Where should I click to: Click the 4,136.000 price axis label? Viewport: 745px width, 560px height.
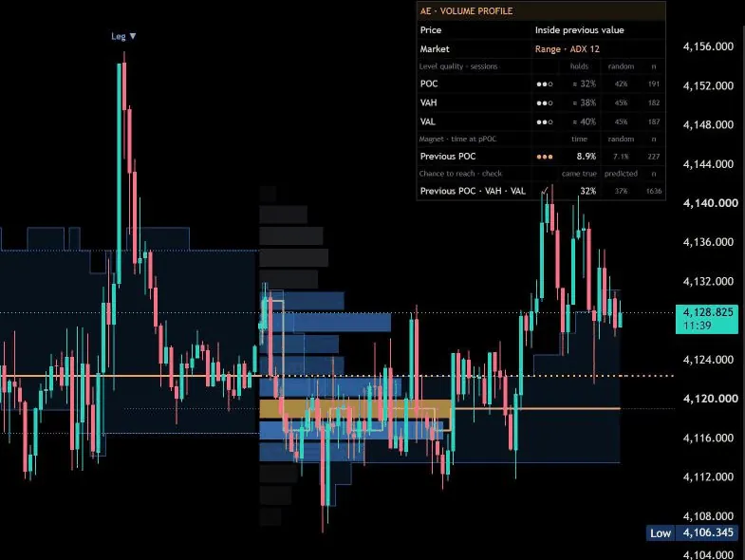click(708, 242)
